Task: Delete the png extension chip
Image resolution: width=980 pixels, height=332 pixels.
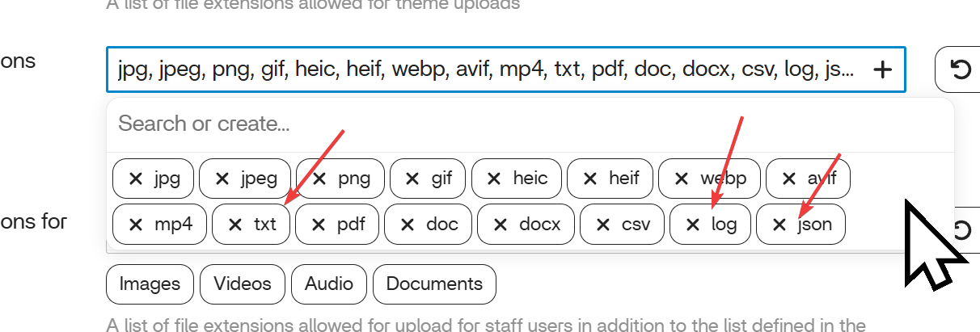Action: coord(320,179)
